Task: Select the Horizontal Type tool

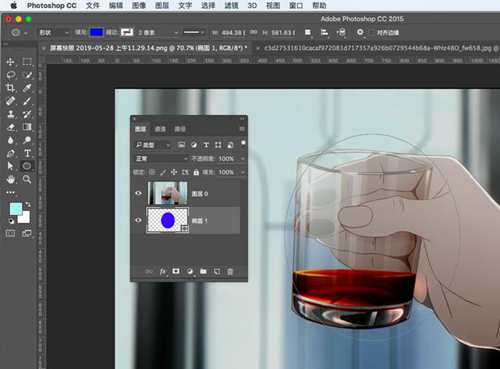Action: point(27,153)
